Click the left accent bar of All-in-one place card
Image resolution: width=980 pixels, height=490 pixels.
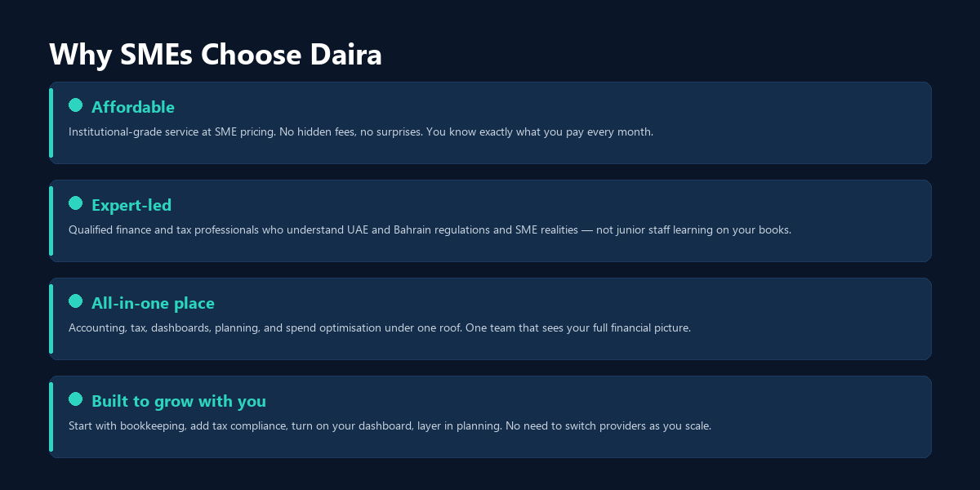[51, 318]
